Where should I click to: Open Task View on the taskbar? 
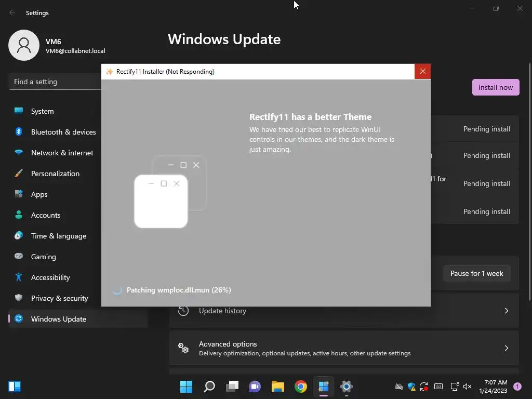pyautogui.click(x=232, y=387)
